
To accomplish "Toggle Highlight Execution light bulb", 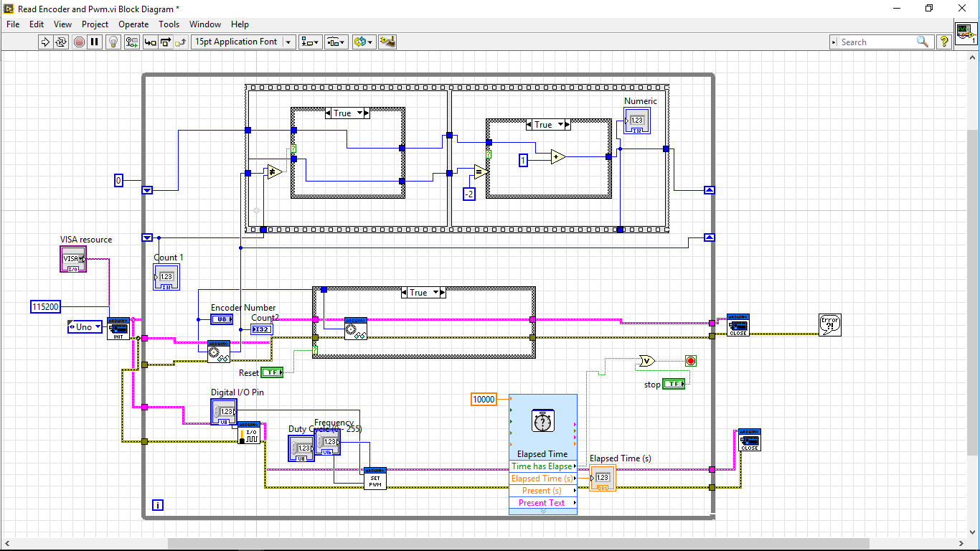I will point(113,42).
